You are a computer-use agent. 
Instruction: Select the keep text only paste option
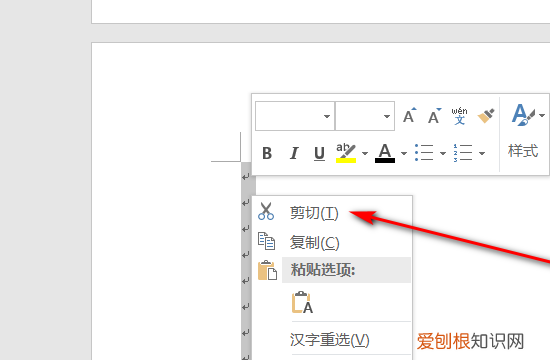[302, 302]
